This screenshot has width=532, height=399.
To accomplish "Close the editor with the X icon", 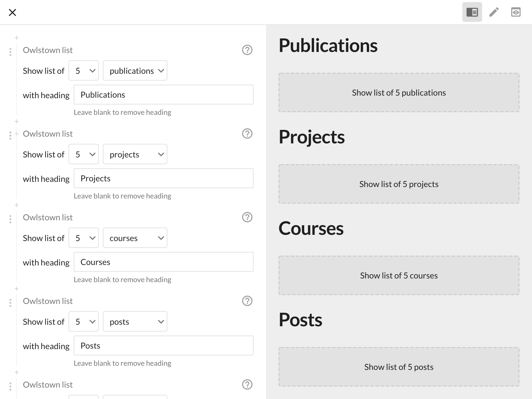I will tap(12, 12).
